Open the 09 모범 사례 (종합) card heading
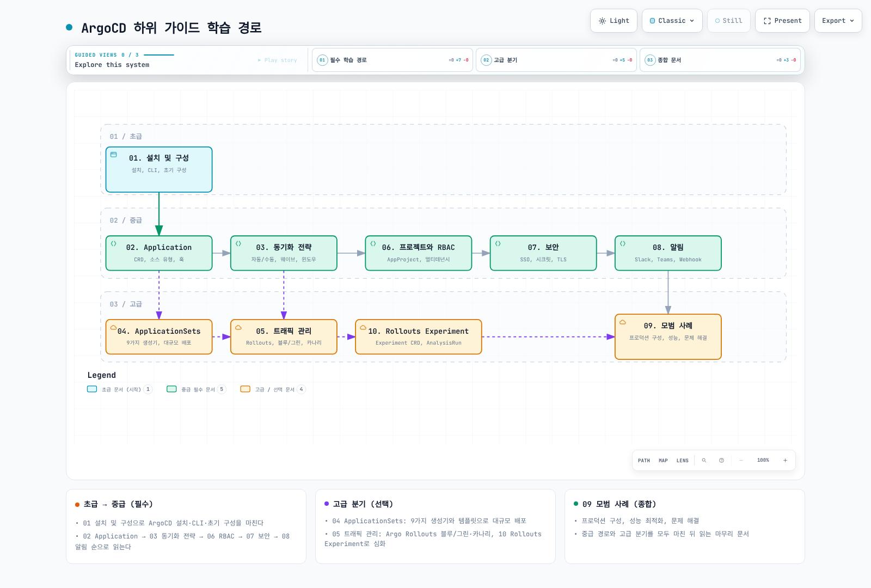 pos(619,504)
